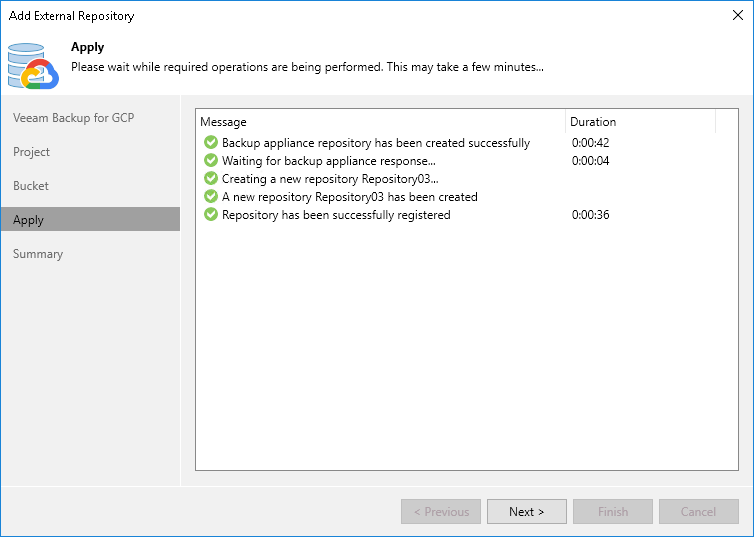Sort by the Duration column header

coord(641,122)
